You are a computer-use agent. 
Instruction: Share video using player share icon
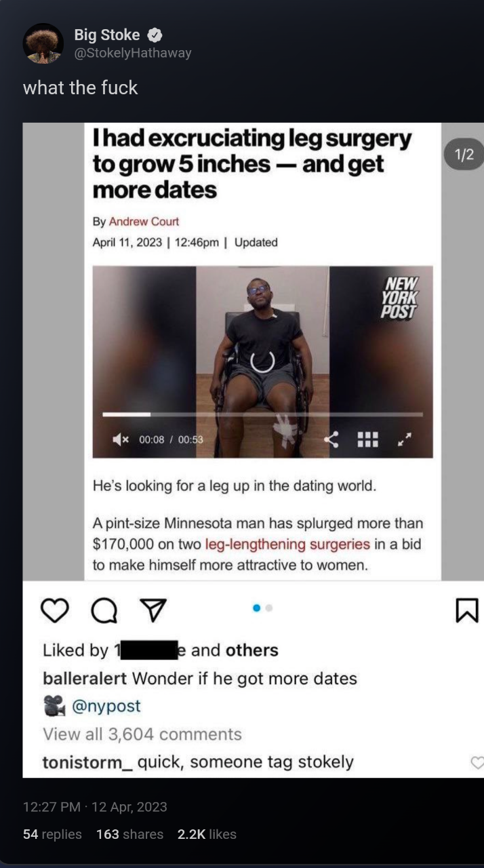pos(331,439)
